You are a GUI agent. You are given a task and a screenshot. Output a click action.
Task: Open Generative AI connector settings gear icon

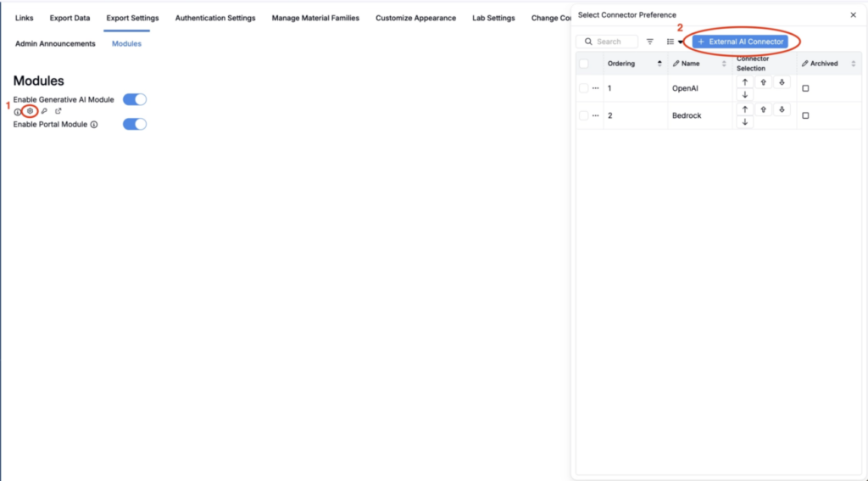click(x=31, y=111)
